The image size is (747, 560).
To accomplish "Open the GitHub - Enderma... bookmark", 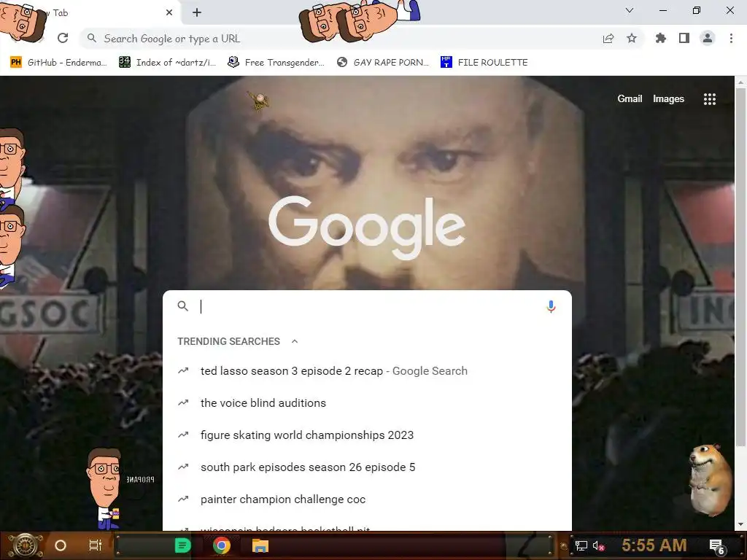I will (x=58, y=63).
